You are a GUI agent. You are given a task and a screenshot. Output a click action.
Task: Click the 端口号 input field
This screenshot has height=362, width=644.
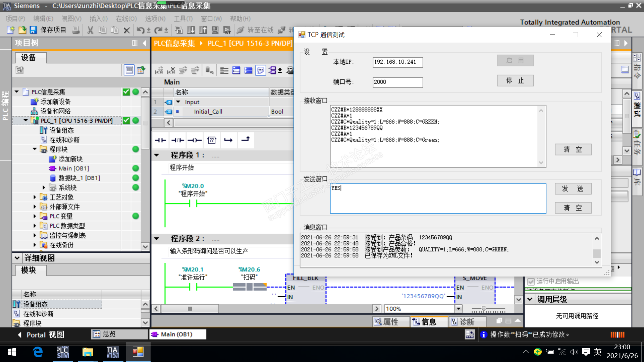tap(397, 82)
